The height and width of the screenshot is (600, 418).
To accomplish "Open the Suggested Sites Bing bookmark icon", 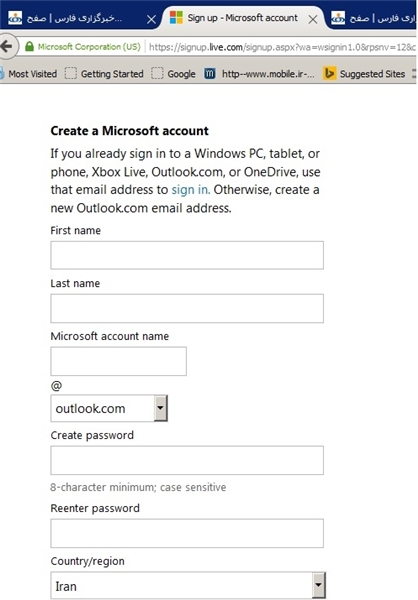I will tap(329, 73).
